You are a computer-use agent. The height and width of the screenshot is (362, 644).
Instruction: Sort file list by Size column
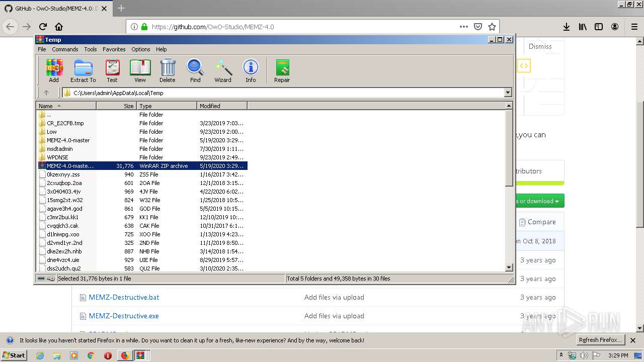click(116, 106)
